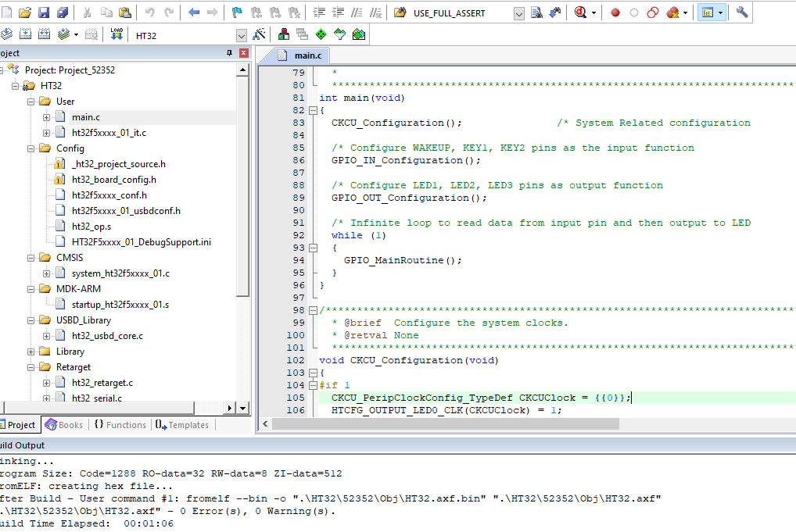
Task: Translate current file icon
Action: pyautogui.click(x=6, y=34)
